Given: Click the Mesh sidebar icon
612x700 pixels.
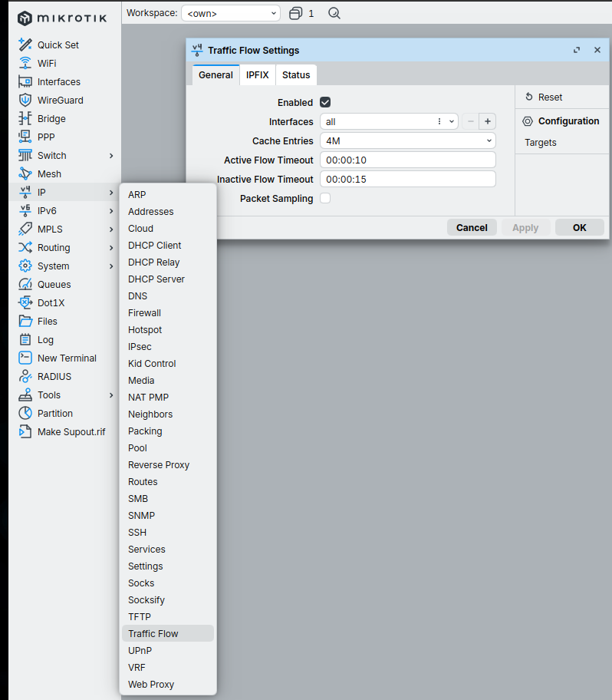Looking at the screenshot, I should point(25,173).
